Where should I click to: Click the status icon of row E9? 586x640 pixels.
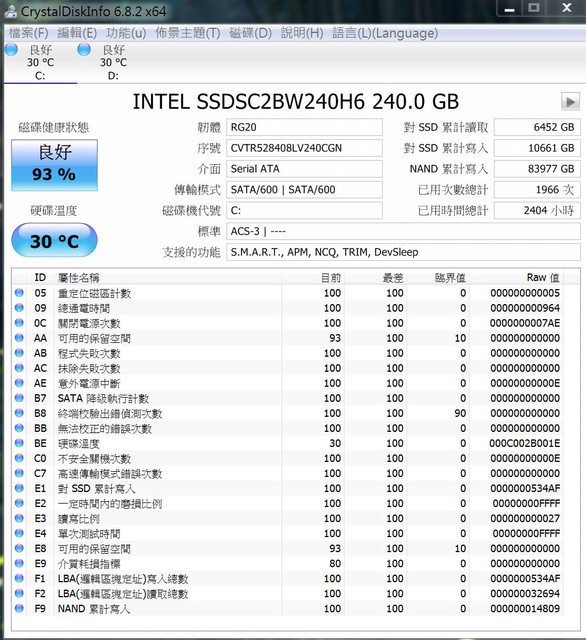pyautogui.click(x=19, y=563)
